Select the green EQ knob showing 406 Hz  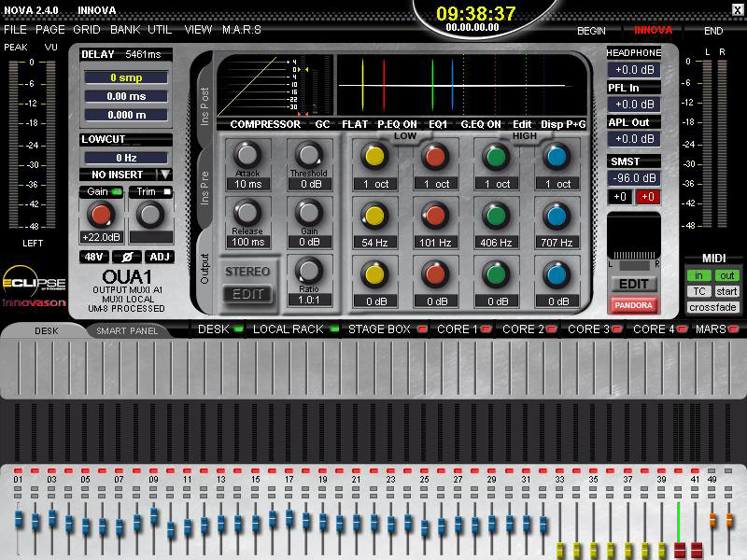496,216
